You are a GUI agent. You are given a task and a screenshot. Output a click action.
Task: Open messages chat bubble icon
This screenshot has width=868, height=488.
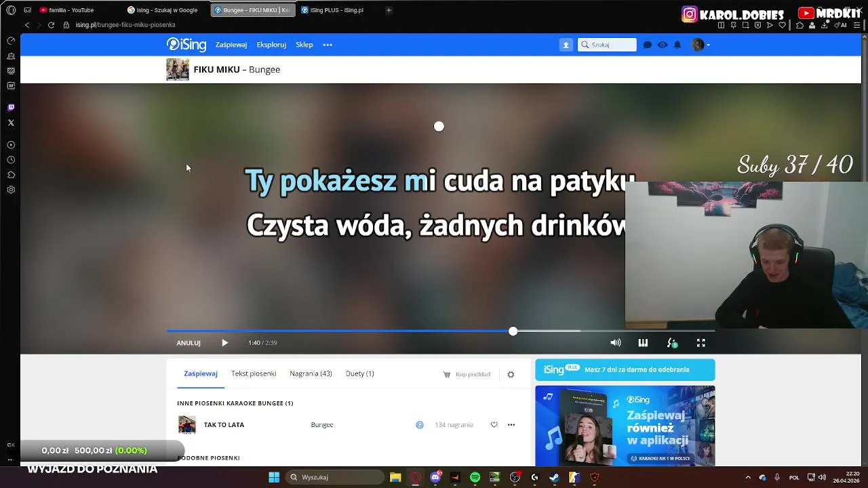[x=648, y=45]
